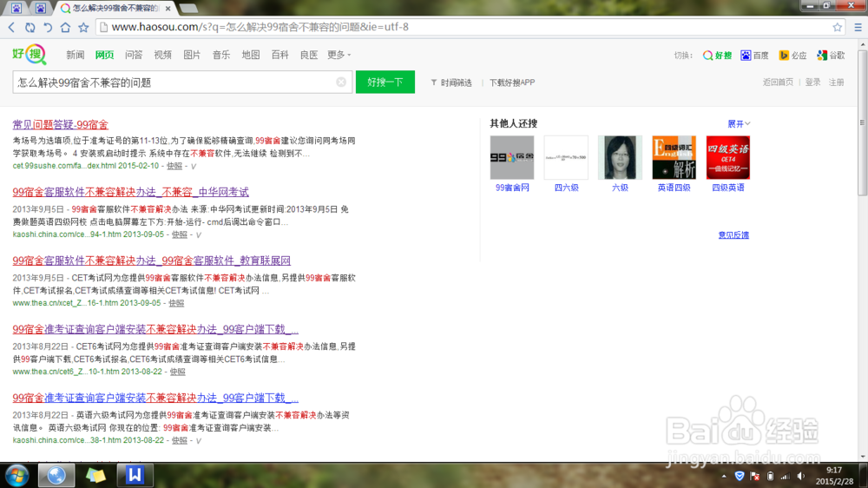Go back with the browser back arrow

pos(11,27)
